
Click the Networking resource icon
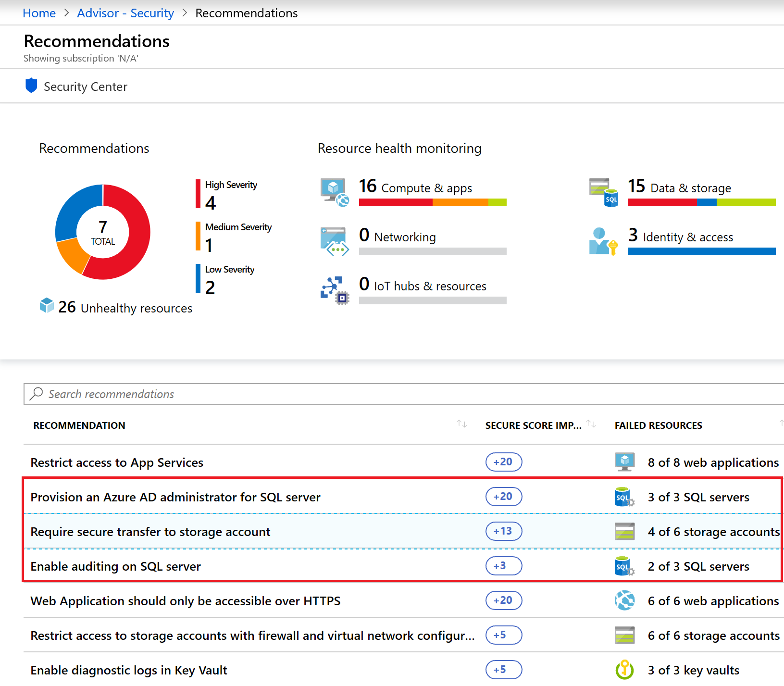point(335,241)
